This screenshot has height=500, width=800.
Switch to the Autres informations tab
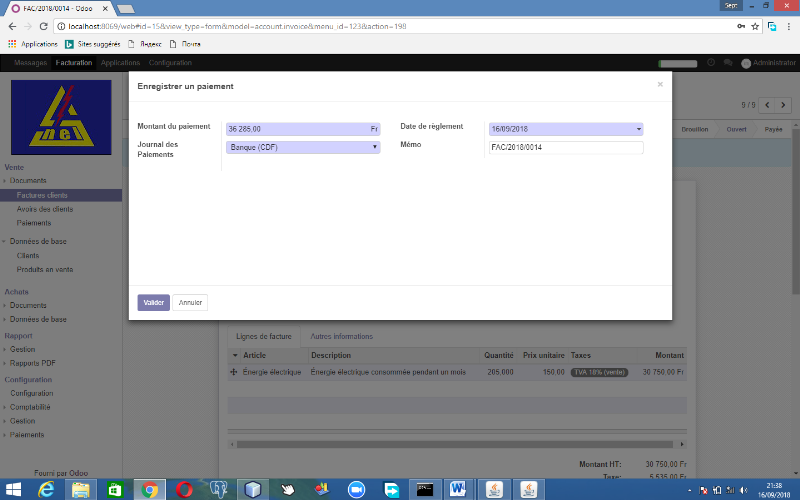pyautogui.click(x=341, y=337)
